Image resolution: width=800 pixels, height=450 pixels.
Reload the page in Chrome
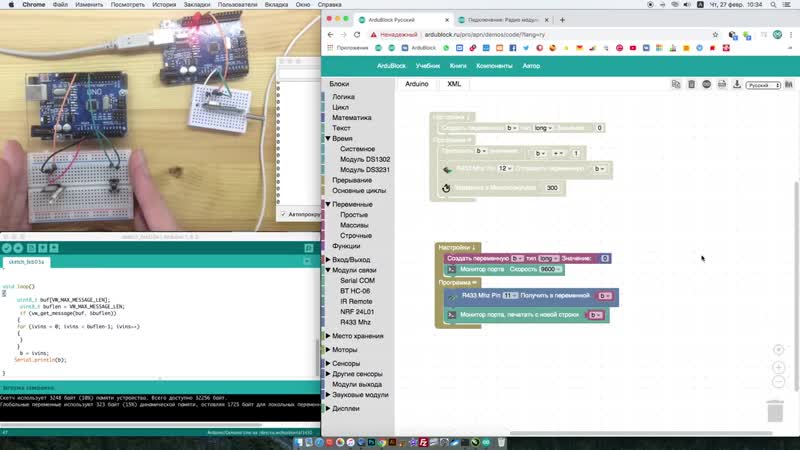[x=357, y=35]
